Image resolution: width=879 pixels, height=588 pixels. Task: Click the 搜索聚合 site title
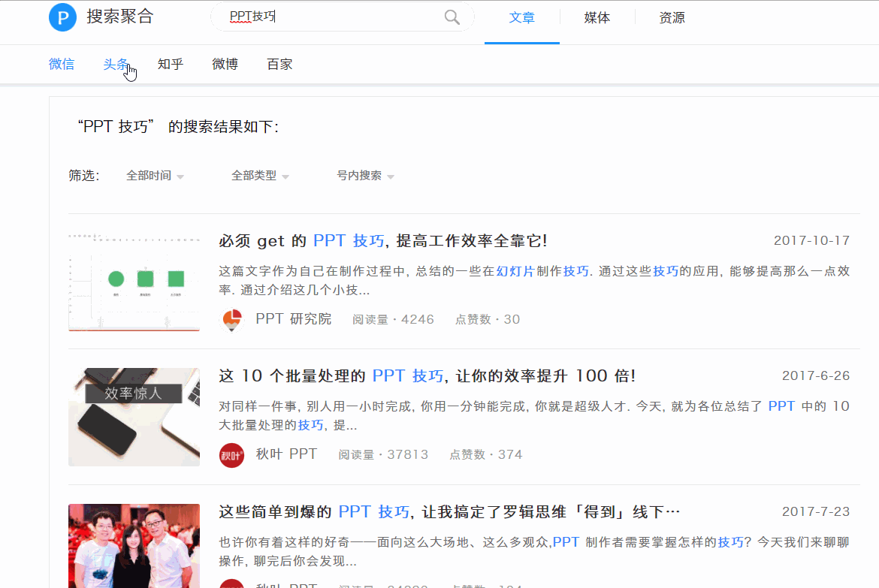point(120,17)
